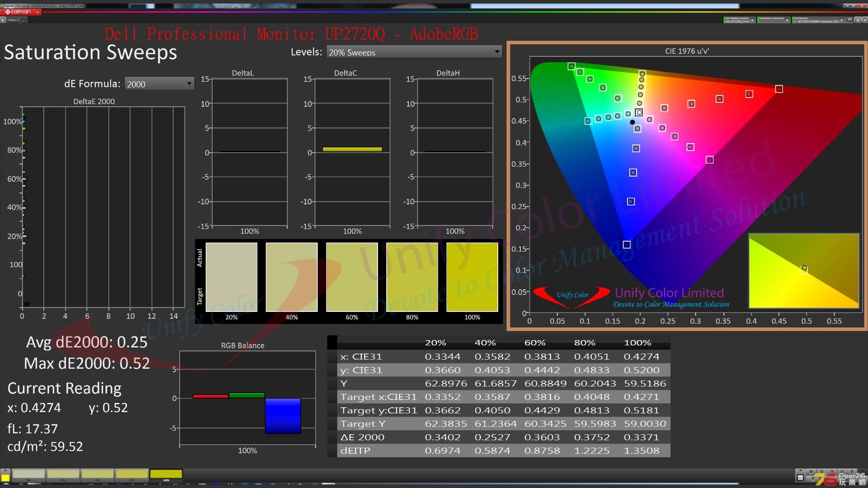This screenshot has height=488, width=868.
Task: Click the ΔE 2000 value 0.3752
Action: 592,437
